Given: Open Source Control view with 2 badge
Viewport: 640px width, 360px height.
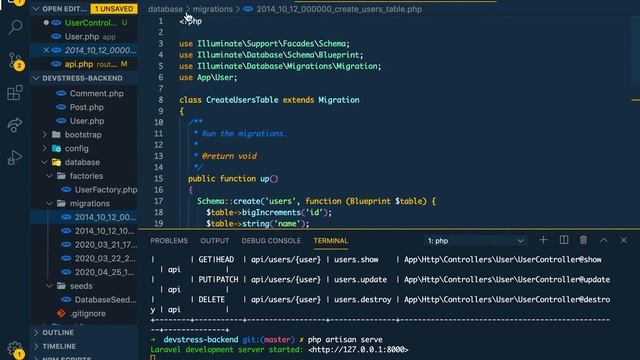Looking at the screenshot, I should 16,61.
